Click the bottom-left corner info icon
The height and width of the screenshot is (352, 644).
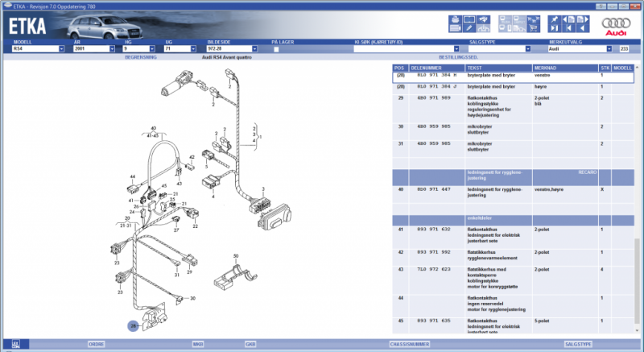point(6,344)
